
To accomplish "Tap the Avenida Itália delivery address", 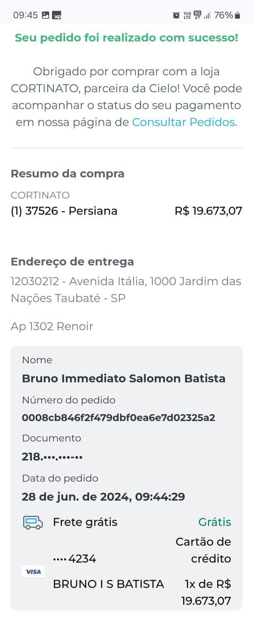I will pos(126,290).
